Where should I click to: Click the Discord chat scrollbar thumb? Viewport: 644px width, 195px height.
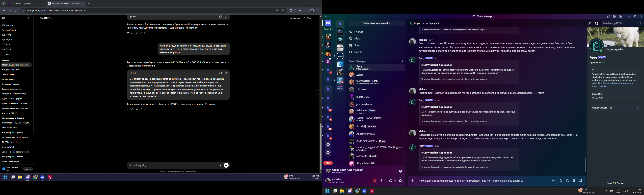pos(585,165)
